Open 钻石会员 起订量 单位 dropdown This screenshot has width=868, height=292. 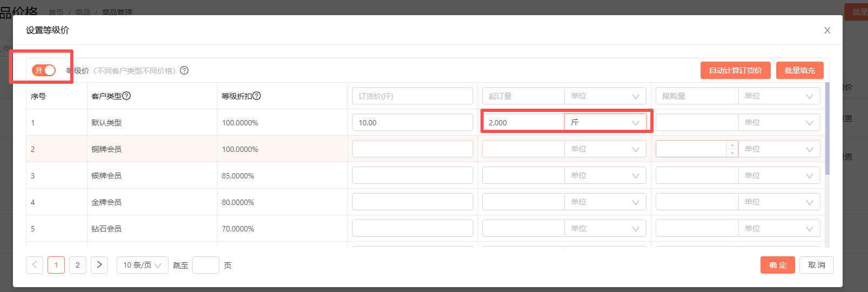click(605, 228)
